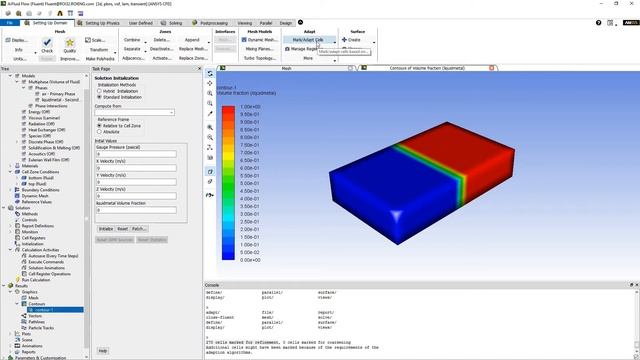
Task: Click the Turbo Topology... option
Action: click(x=259, y=58)
